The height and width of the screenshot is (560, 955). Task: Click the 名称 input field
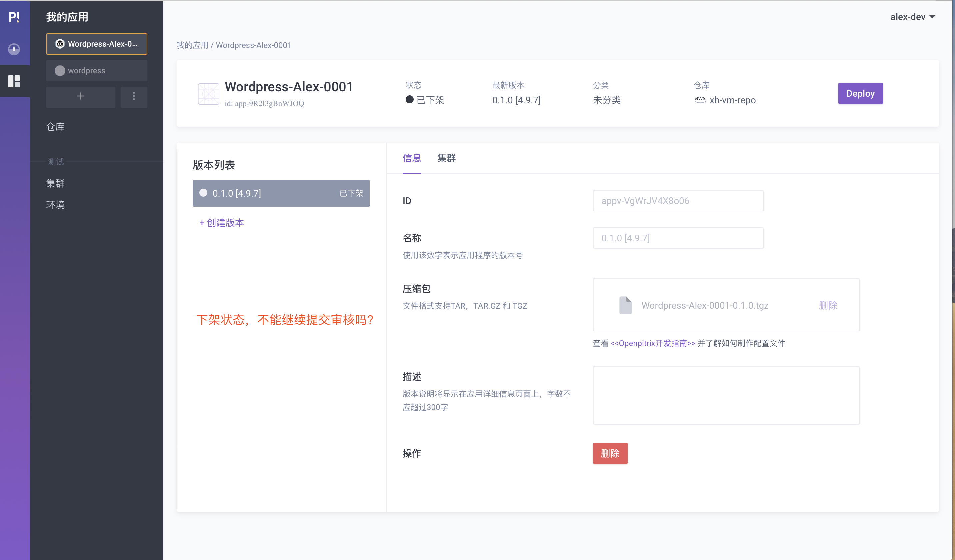point(678,238)
